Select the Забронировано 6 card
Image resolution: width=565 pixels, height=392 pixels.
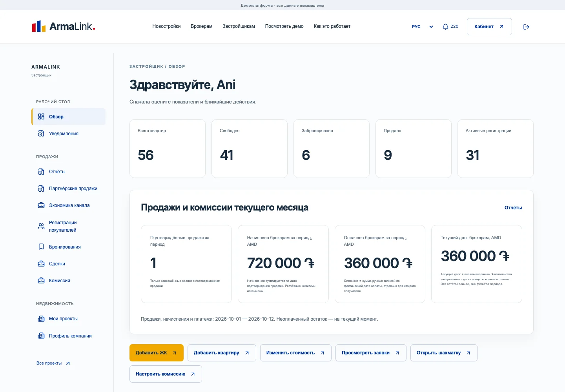tap(332, 149)
